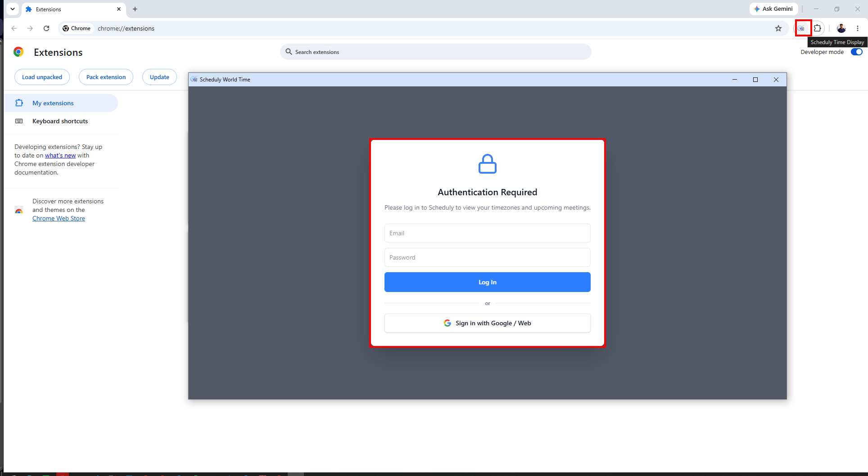Close the Extensions tab

119,9
